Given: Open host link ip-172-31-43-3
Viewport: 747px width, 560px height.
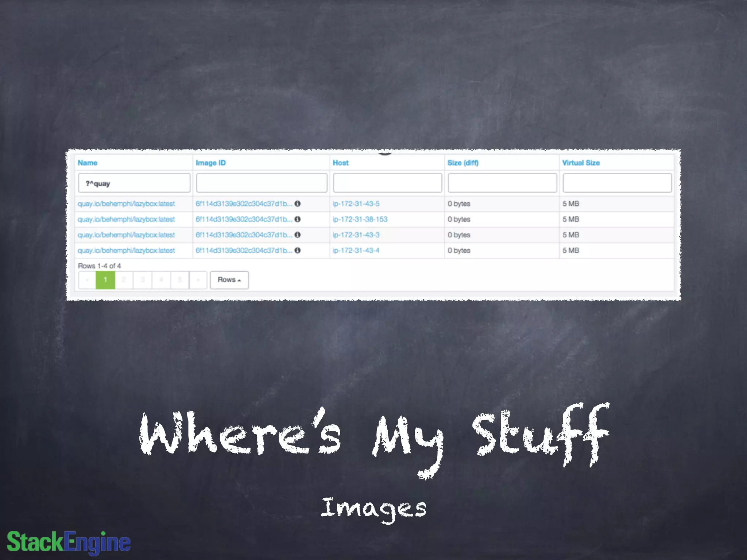Looking at the screenshot, I should pos(356,235).
